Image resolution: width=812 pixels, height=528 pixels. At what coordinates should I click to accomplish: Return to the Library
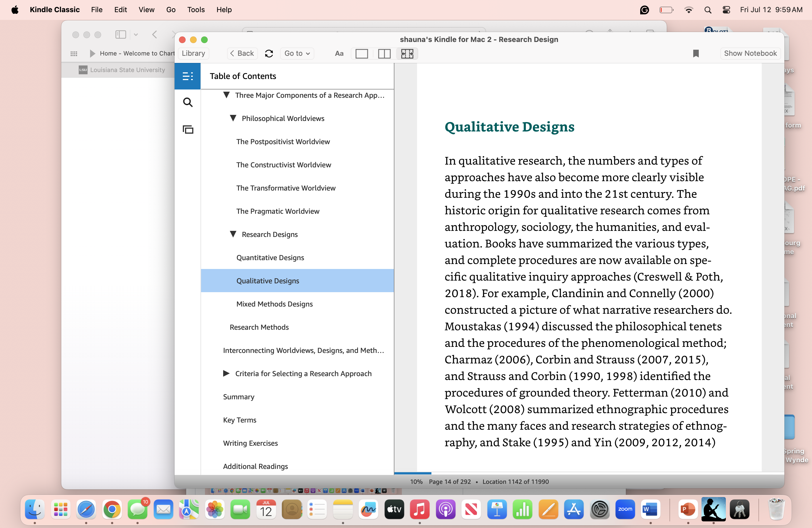pos(193,54)
